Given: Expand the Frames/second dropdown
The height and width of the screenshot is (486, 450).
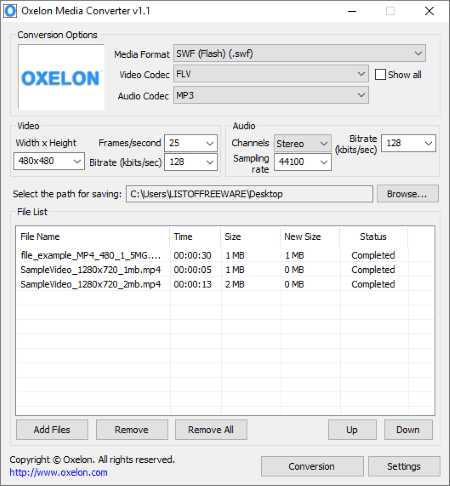Looking at the screenshot, I should click(x=191, y=143).
